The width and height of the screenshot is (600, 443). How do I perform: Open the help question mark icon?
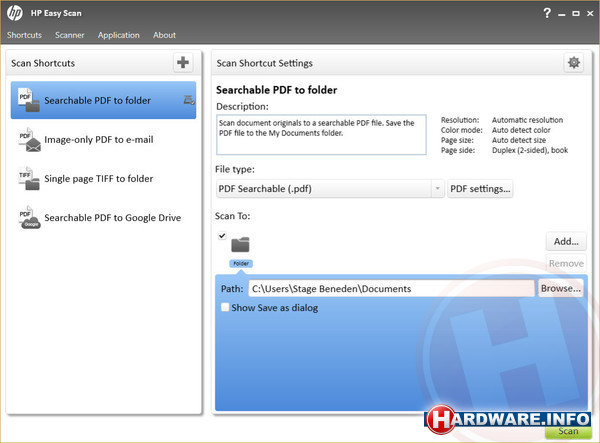[x=547, y=13]
